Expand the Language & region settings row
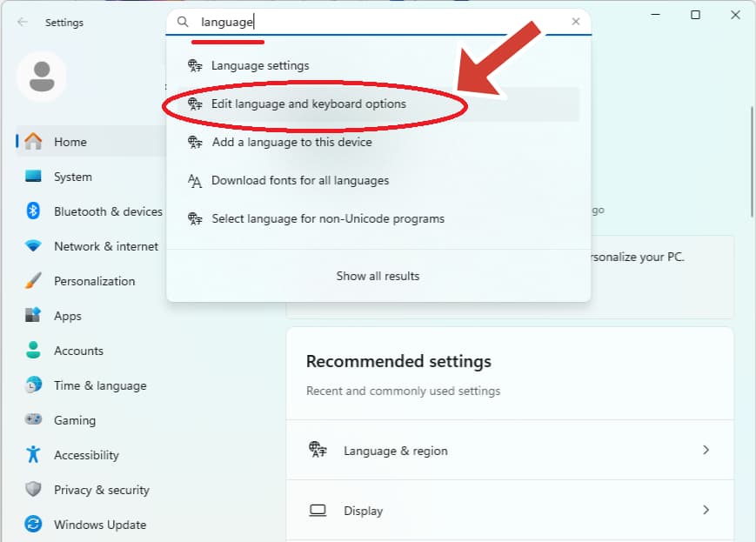 pyautogui.click(x=510, y=451)
